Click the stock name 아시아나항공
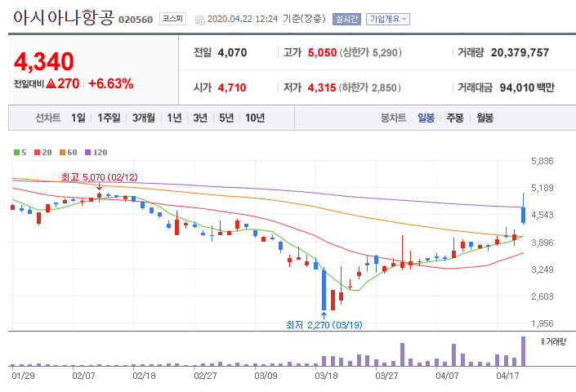This screenshot has height=392, width=576. coord(64,17)
